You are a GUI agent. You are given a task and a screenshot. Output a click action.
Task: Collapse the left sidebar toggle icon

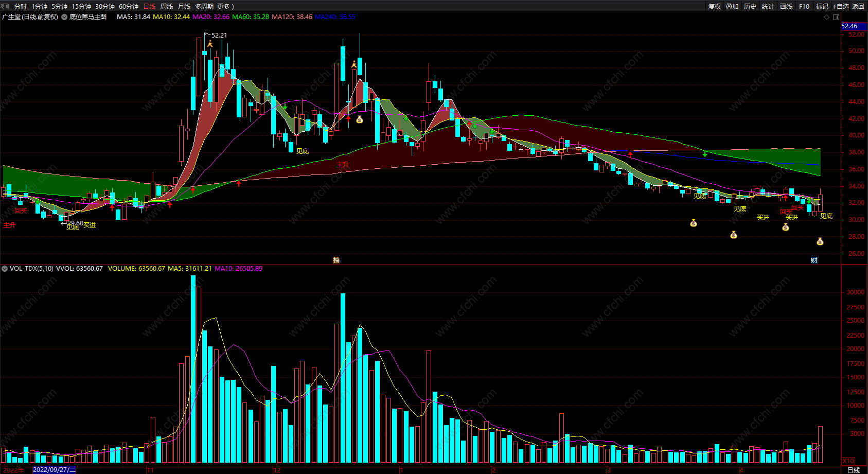click(5, 6)
